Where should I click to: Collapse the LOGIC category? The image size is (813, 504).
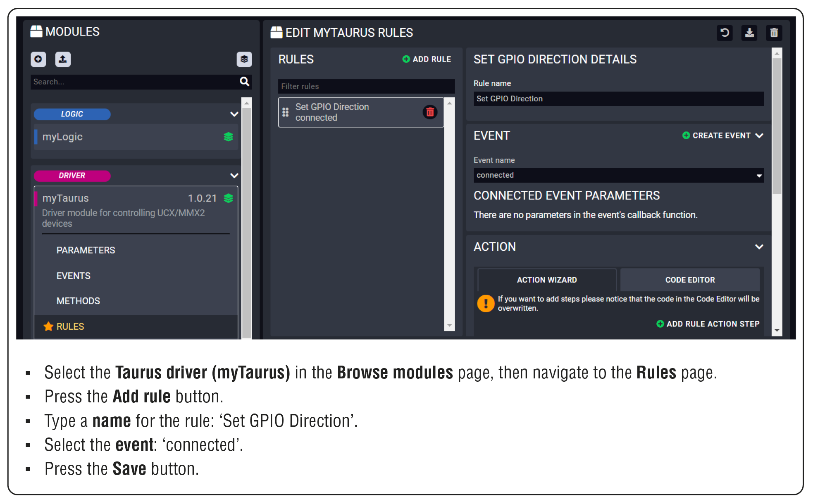(x=234, y=114)
